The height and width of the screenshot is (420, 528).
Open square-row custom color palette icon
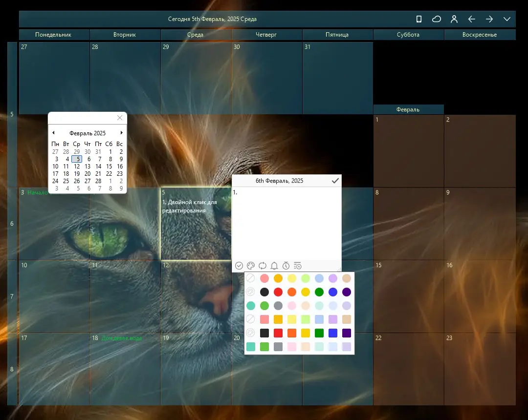(x=250, y=333)
